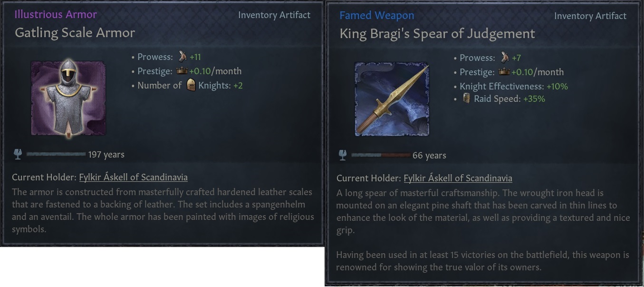The height and width of the screenshot is (287, 644).
Task: Click the spear's 66 years durability bar
Action: point(381,155)
